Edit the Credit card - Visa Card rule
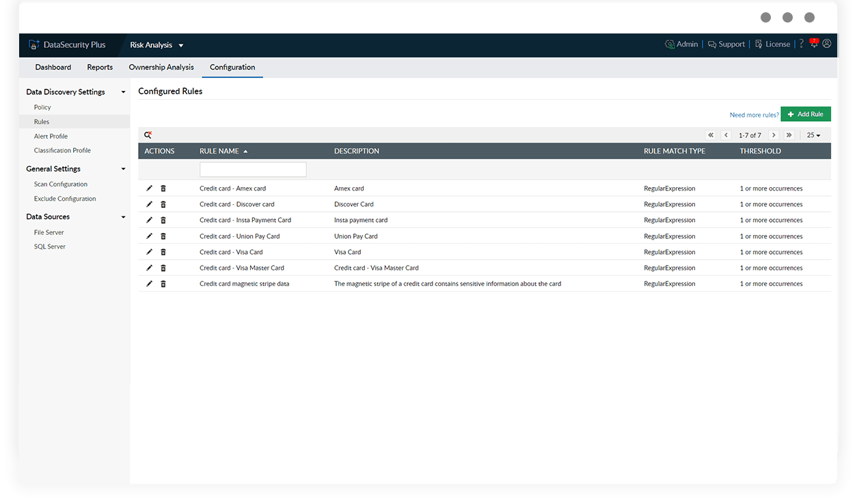 (149, 251)
